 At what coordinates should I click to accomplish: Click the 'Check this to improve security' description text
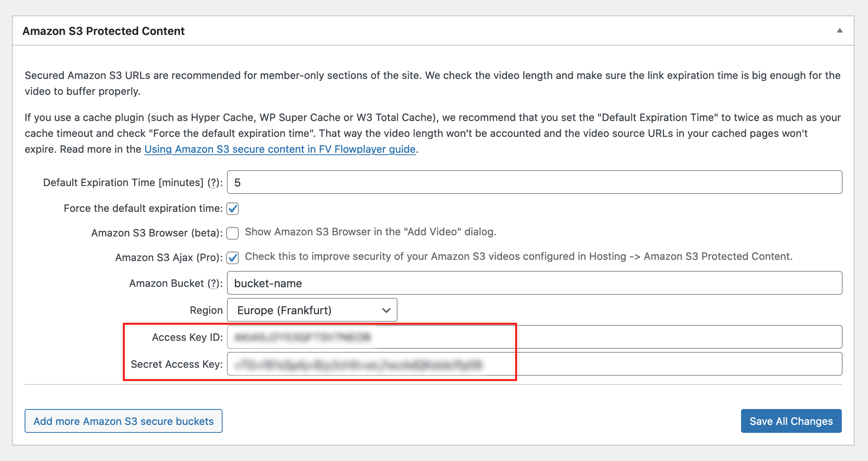518,256
